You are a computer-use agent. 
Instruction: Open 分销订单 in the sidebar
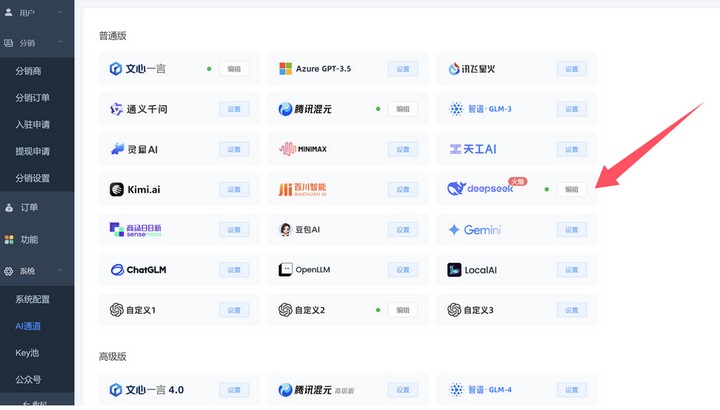coord(33,97)
